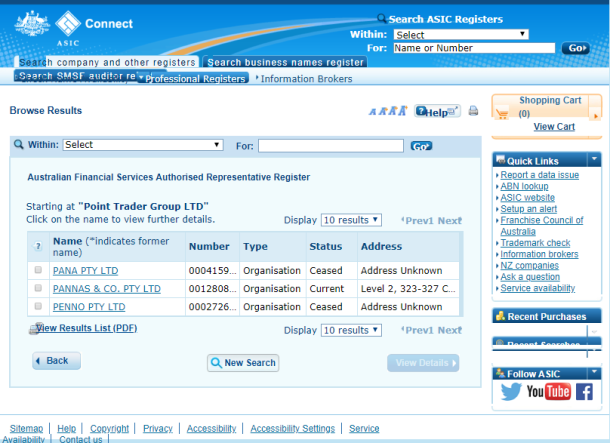Screen dimensions: 610x443
Task: Open the ASIC website quick link
Action: 527,198
